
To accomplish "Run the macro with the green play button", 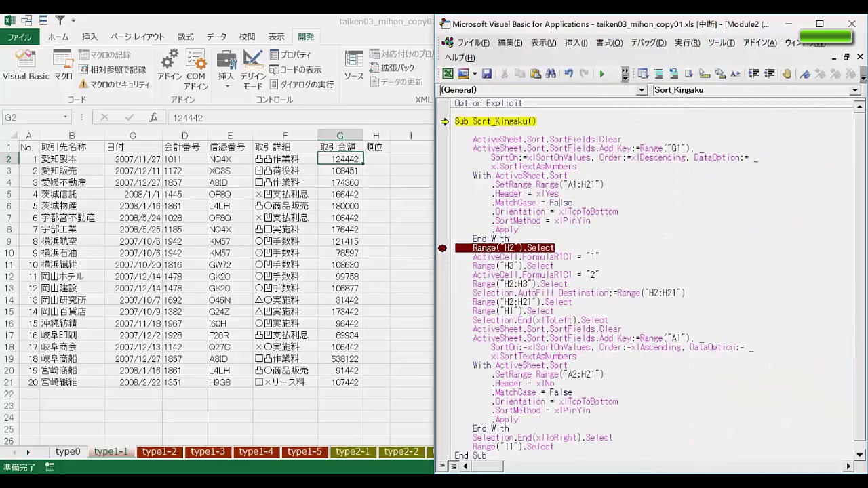I will pyautogui.click(x=601, y=74).
